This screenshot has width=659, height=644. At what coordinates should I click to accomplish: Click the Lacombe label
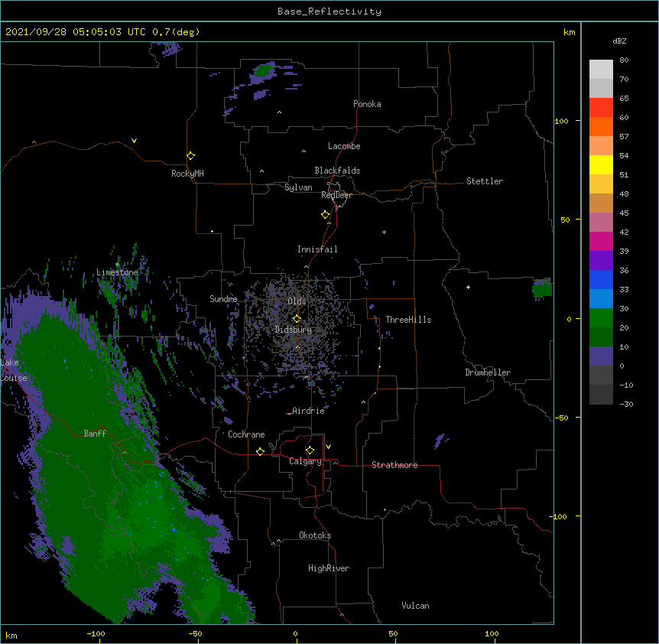pos(344,146)
